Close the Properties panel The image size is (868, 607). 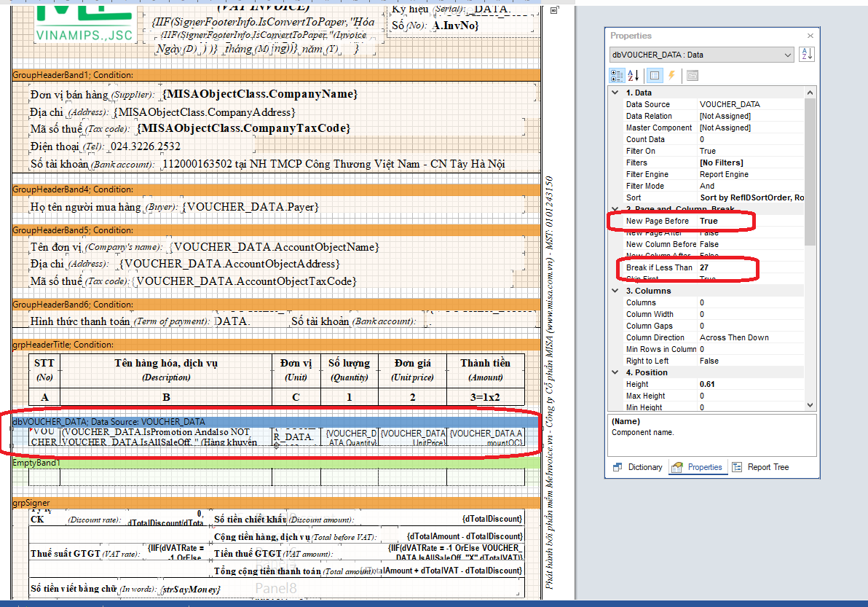point(810,36)
